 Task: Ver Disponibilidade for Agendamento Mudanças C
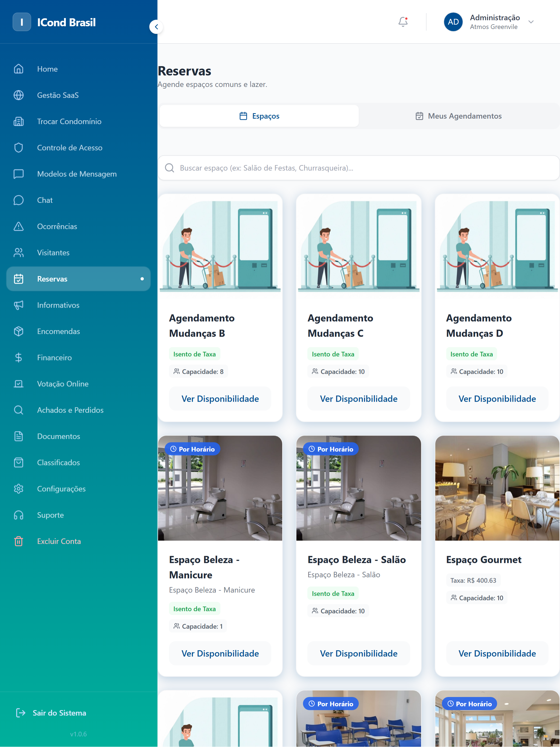click(x=359, y=399)
